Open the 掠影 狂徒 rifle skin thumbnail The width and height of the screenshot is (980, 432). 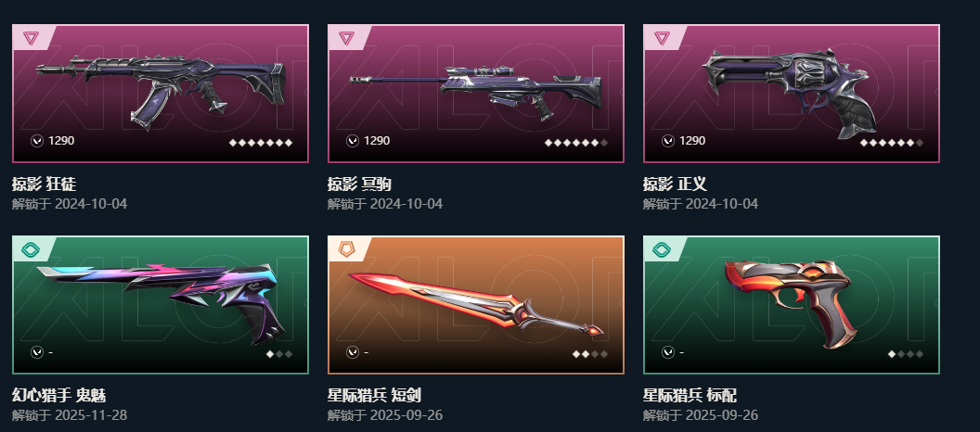pyautogui.click(x=161, y=93)
